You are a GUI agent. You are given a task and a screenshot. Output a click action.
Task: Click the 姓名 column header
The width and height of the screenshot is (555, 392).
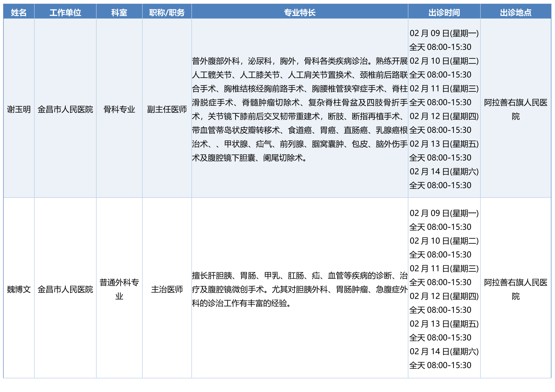click(19, 12)
